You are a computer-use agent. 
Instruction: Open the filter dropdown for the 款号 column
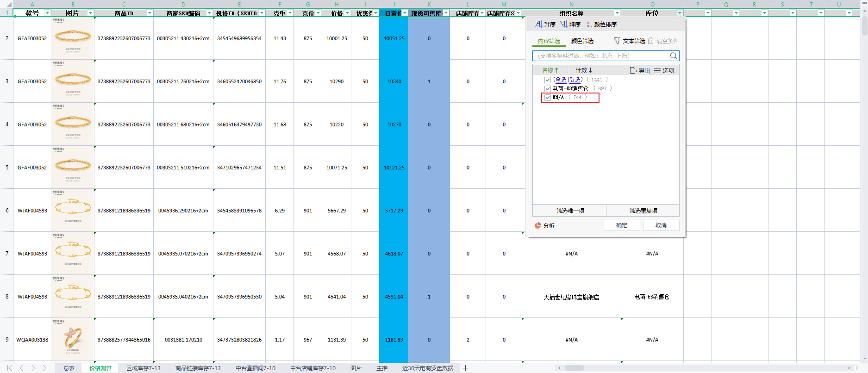[47, 13]
